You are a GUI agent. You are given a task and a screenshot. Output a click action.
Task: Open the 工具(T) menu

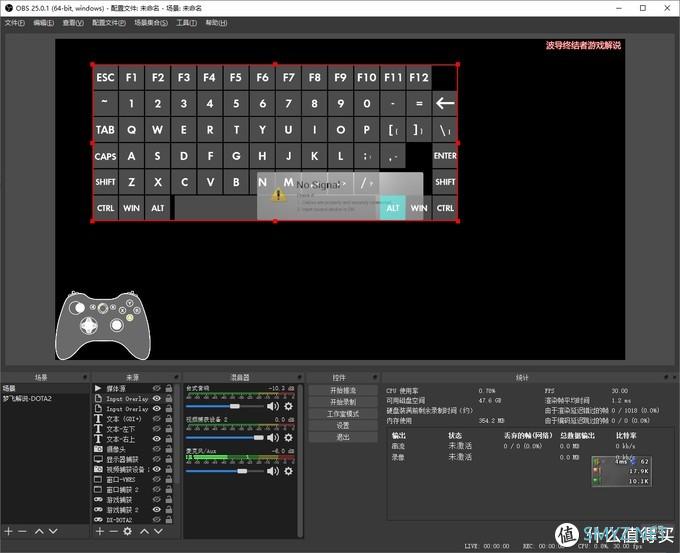coord(186,23)
